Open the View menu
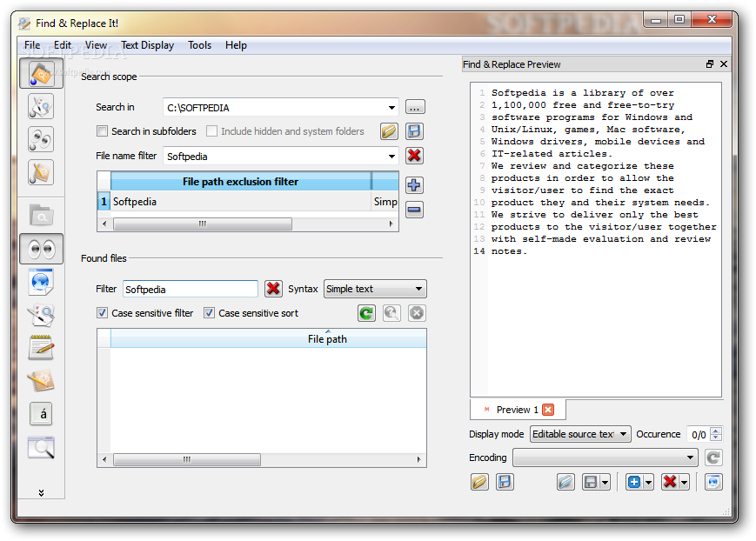756x541 pixels. (x=96, y=45)
